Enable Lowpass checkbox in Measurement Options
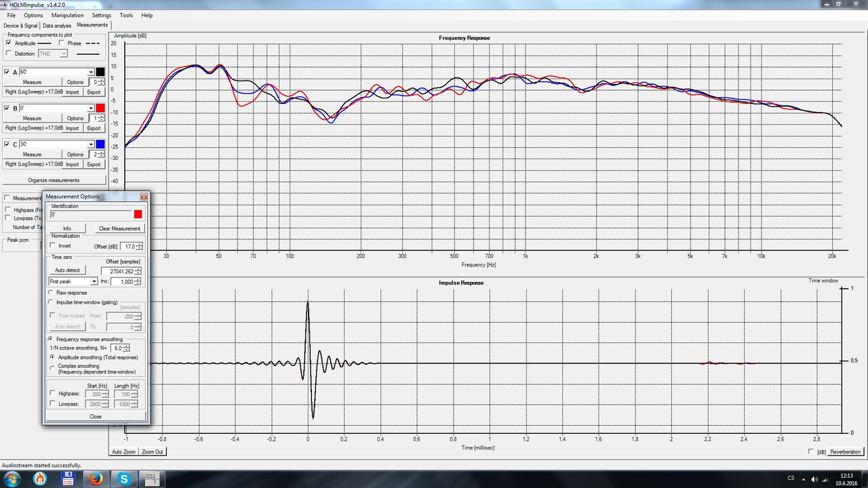 pos(54,403)
